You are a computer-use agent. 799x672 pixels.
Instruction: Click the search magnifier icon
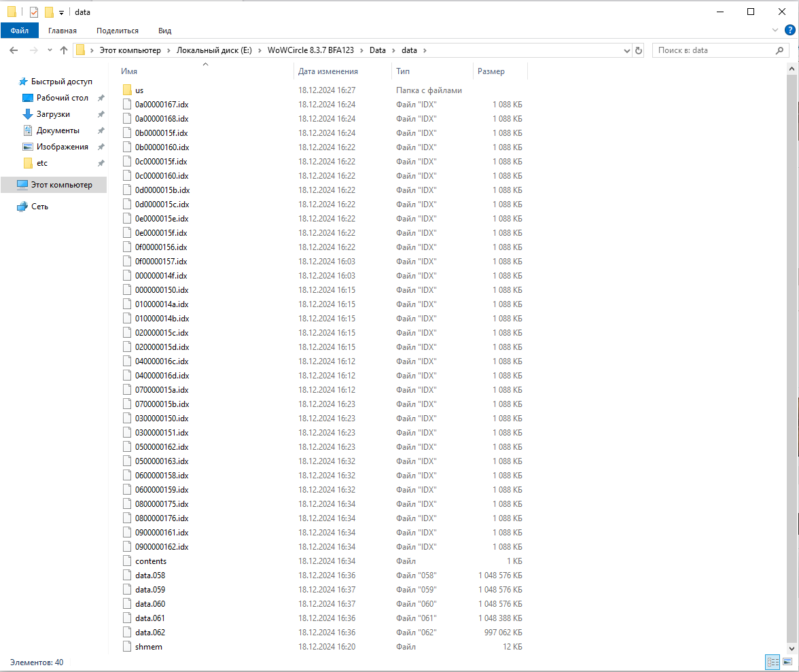click(x=780, y=50)
